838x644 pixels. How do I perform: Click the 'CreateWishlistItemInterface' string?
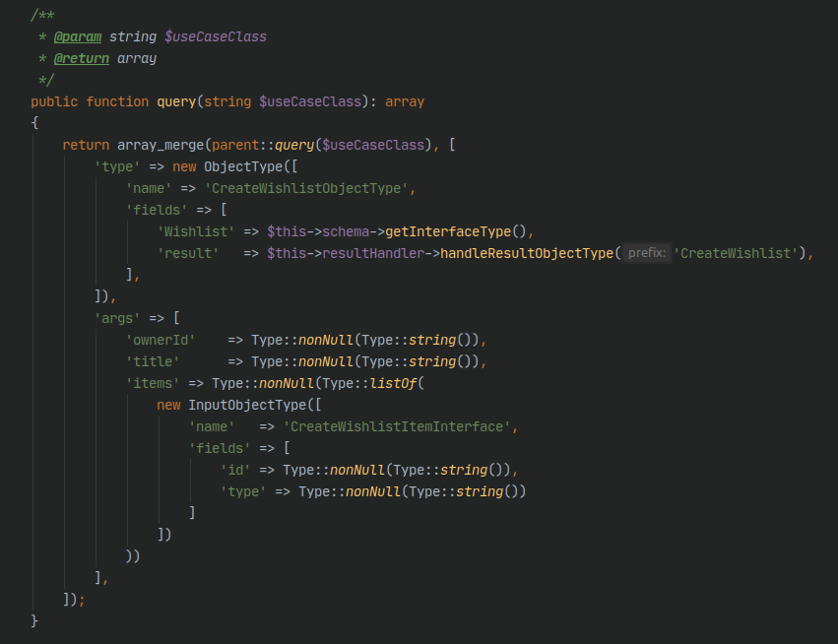[397, 426]
